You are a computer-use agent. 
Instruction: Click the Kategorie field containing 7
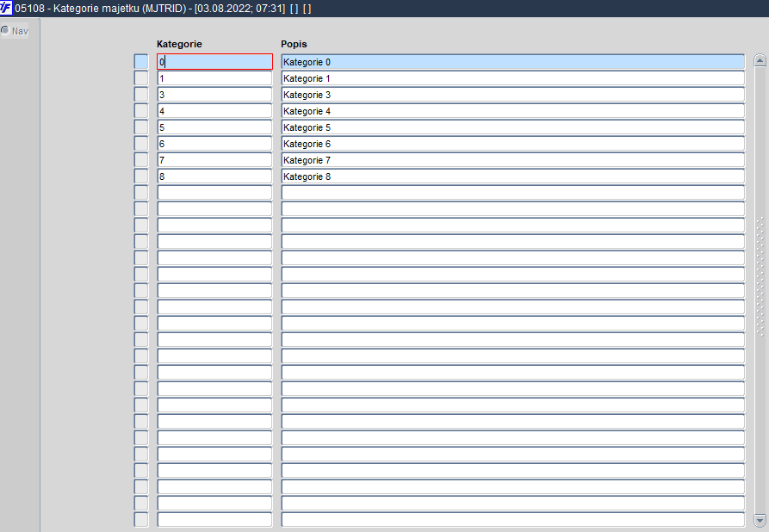214,160
